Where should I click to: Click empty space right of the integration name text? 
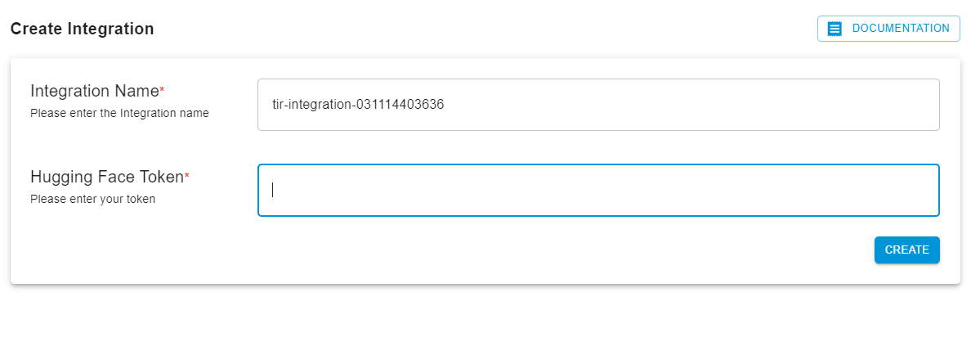(687, 105)
